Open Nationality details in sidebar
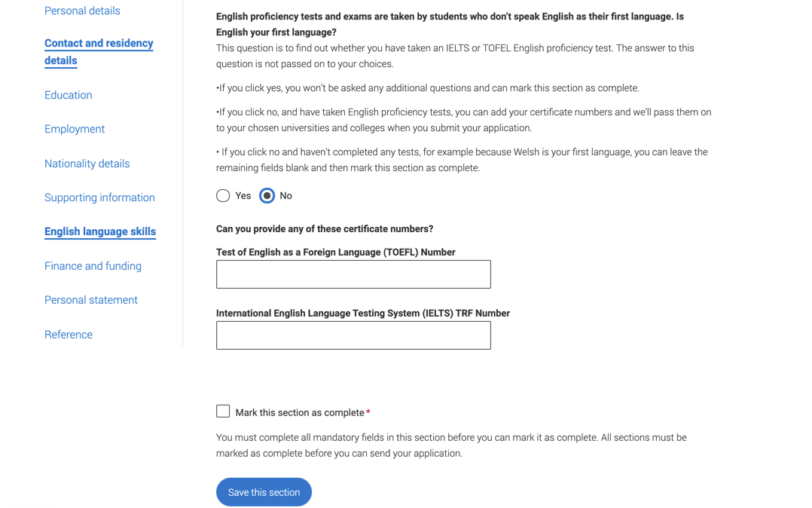 [x=87, y=164]
